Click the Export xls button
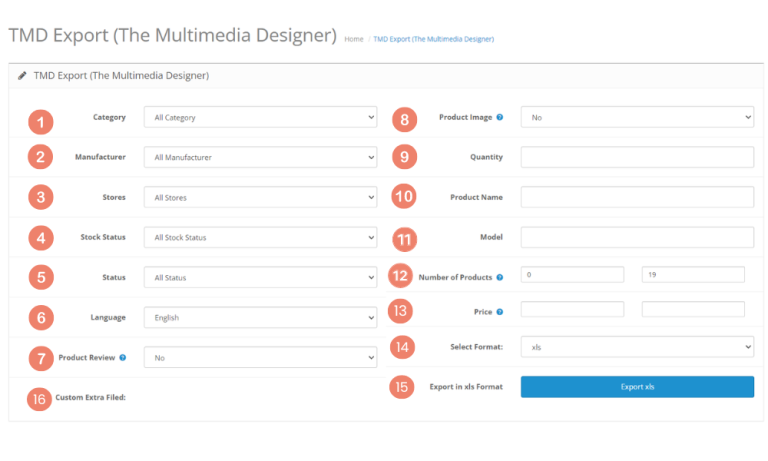The width and height of the screenshot is (768, 461). coord(637,387)
